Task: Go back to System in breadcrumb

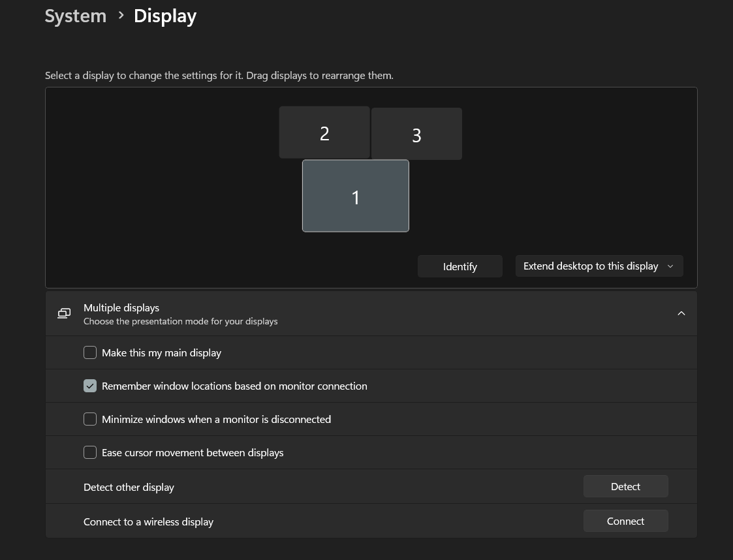Action: [x=76, y=16]
